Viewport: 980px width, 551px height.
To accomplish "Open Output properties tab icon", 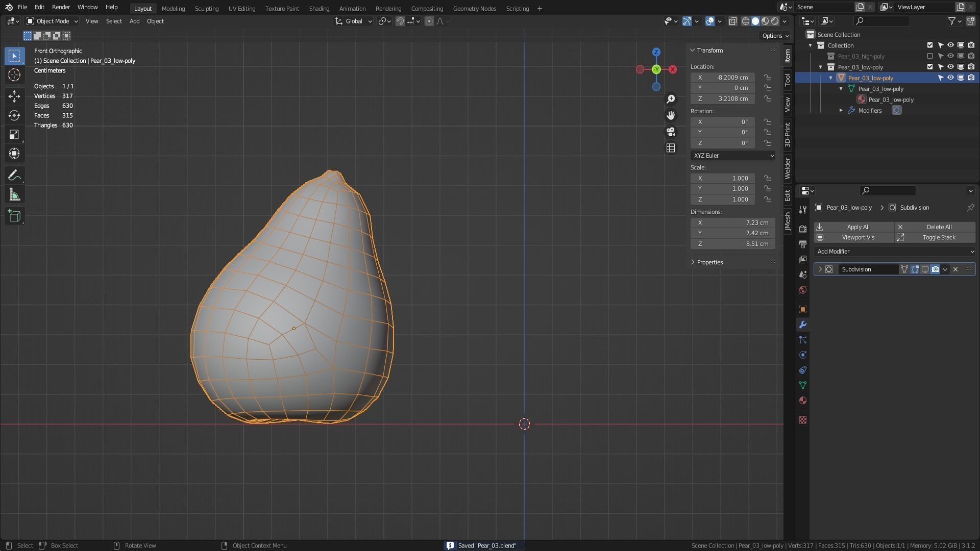I will pyautogui.click(x=803, y=244).
